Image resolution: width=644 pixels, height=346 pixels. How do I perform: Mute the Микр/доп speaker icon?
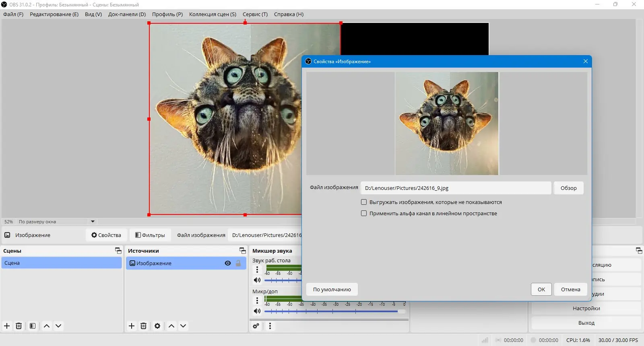click(x=257, y=311)
